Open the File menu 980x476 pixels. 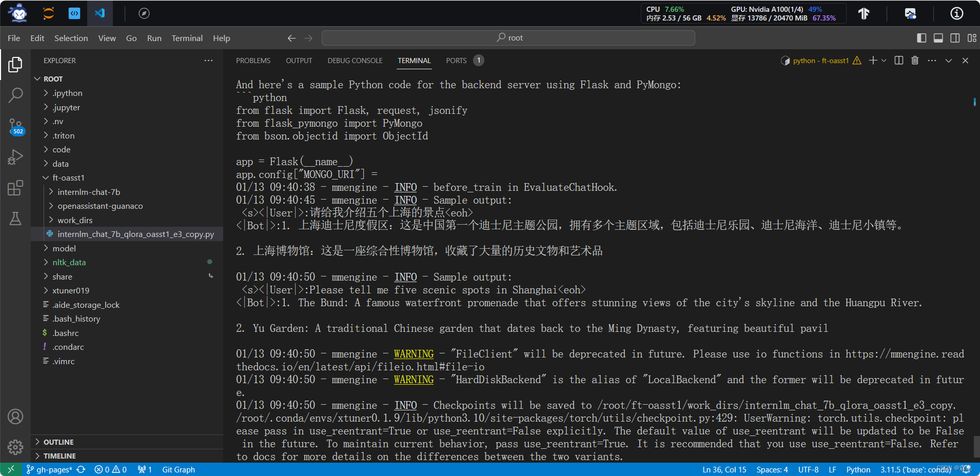(14, 38)
